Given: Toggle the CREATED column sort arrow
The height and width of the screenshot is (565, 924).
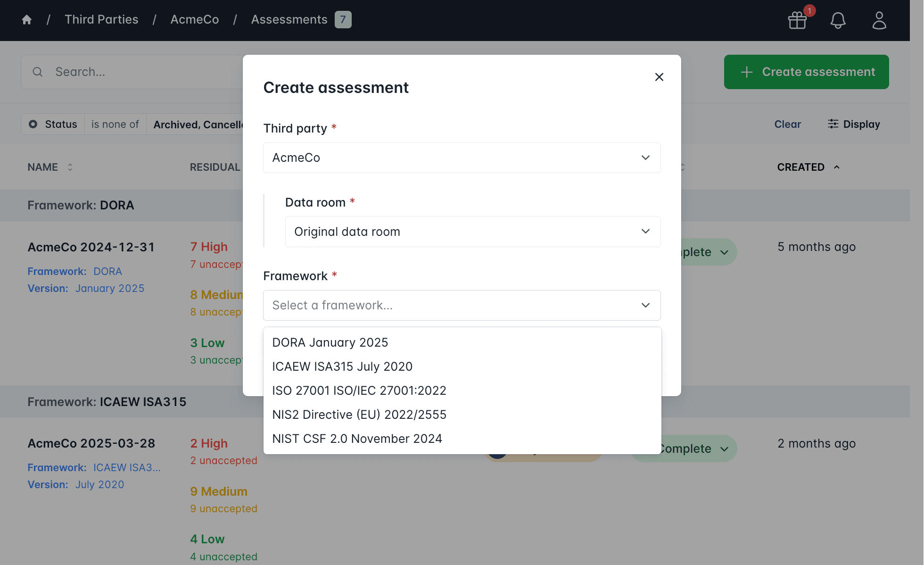Looking at the screenshot, I should [x=837, y=167].
